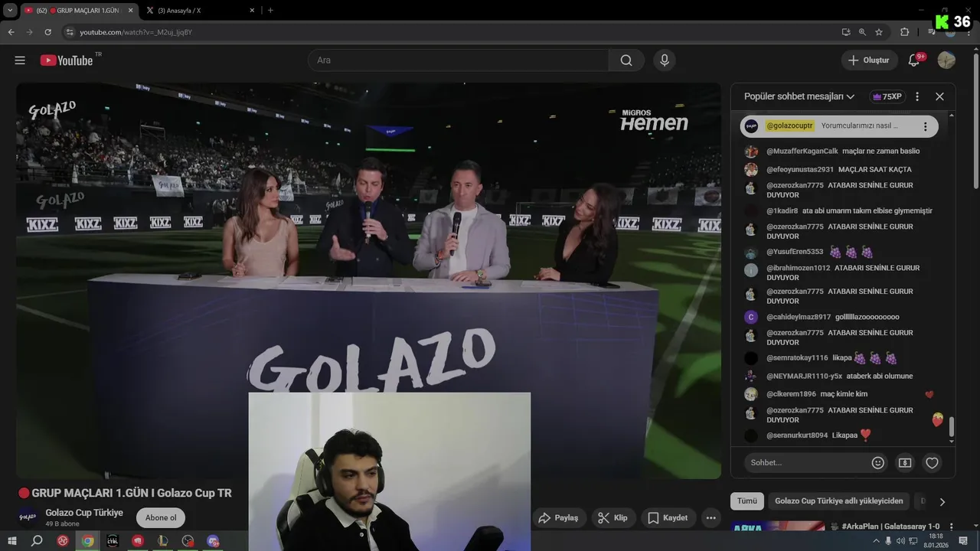Viewport: 980px width, 551px height.
Task: Start voice search with the microphone icon
Action: pos(665,60)
